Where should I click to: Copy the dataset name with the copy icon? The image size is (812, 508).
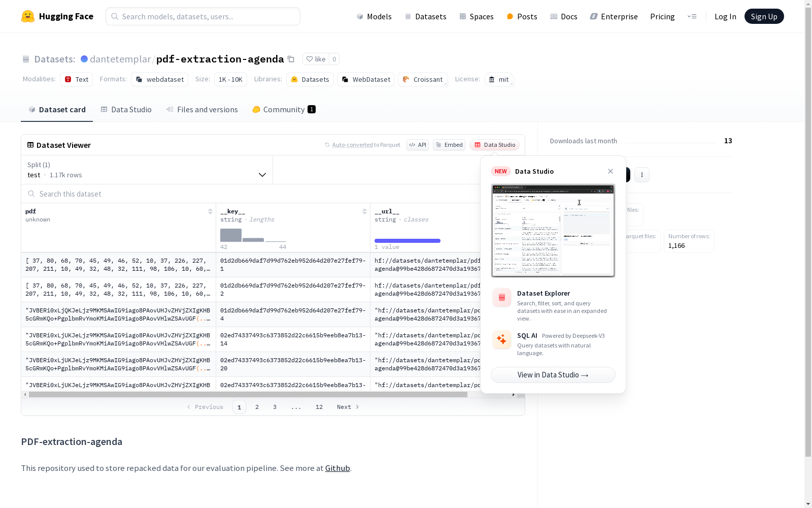click(x=291, y=59)
